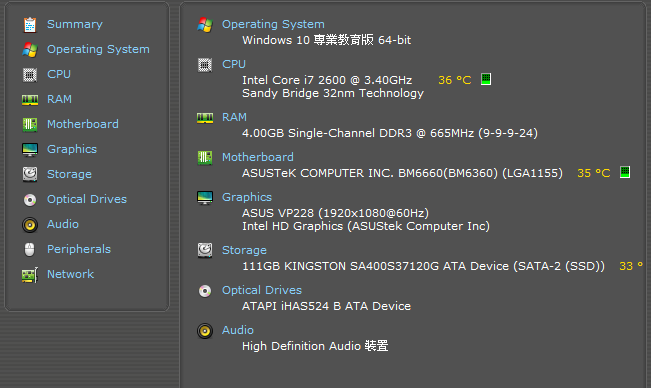
Task: Click 'Intel Core i7 2600 @ 3.40GHz' text
Action: point(327,80)
